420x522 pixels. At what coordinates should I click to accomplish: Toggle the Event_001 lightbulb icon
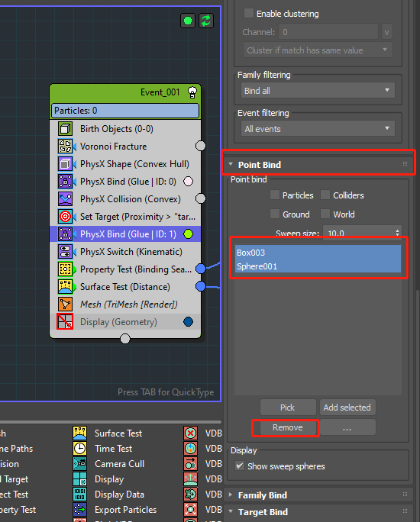[192, 92]
